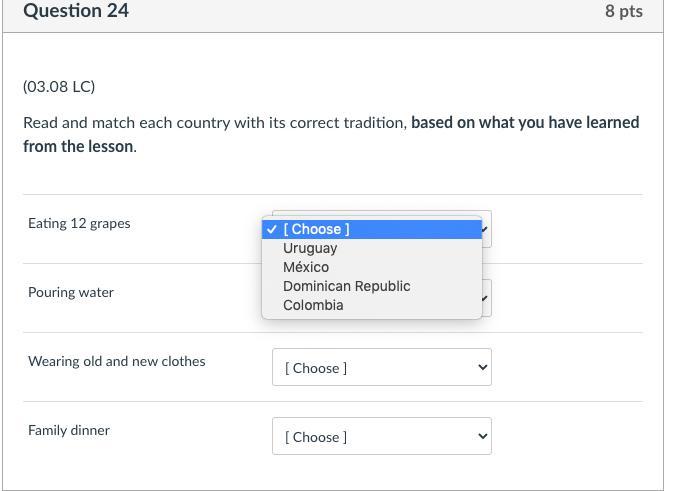This screenshot has height=491, width=673.
Task: Click the chevron arrow on the Family dinner dropdown
Action: tap(483, 436)
